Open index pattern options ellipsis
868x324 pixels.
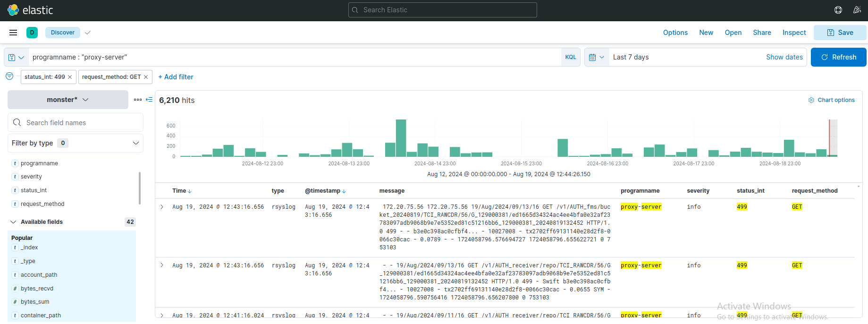pos(138,100)
